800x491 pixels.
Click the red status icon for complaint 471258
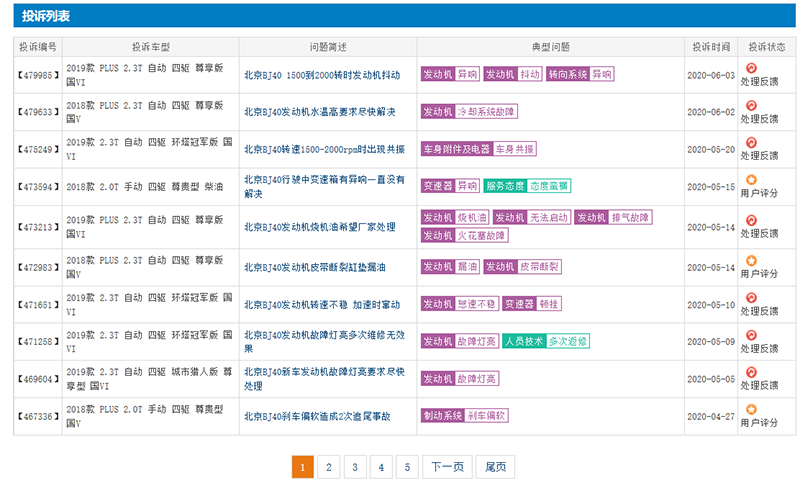click(x=751, y=335)
